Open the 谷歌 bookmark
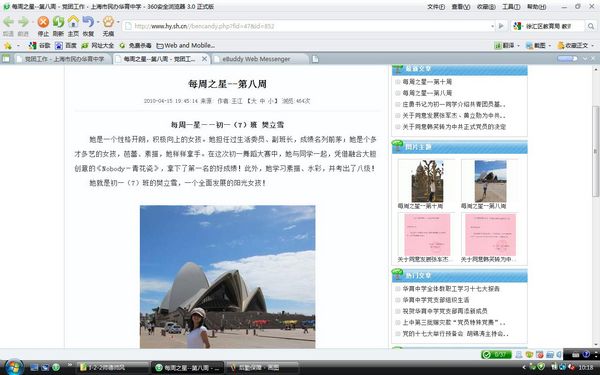The image size is (600, 375). coord(39,46)
